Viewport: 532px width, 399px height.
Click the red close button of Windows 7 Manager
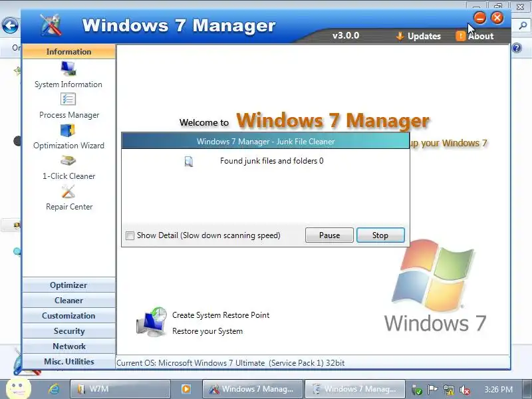click(497, 18)
